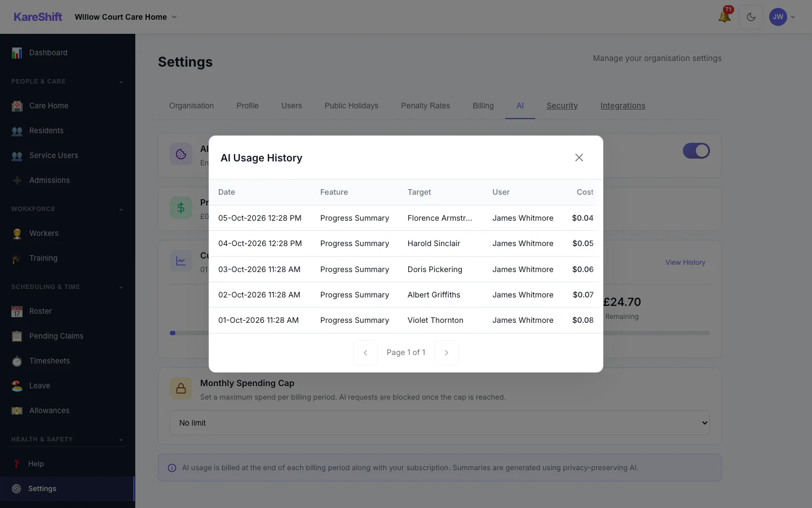The width and height of the screenshot is (812, 508).
Task: Click the Settings gear icon in sidebar
Action: (x=16, y=489)
